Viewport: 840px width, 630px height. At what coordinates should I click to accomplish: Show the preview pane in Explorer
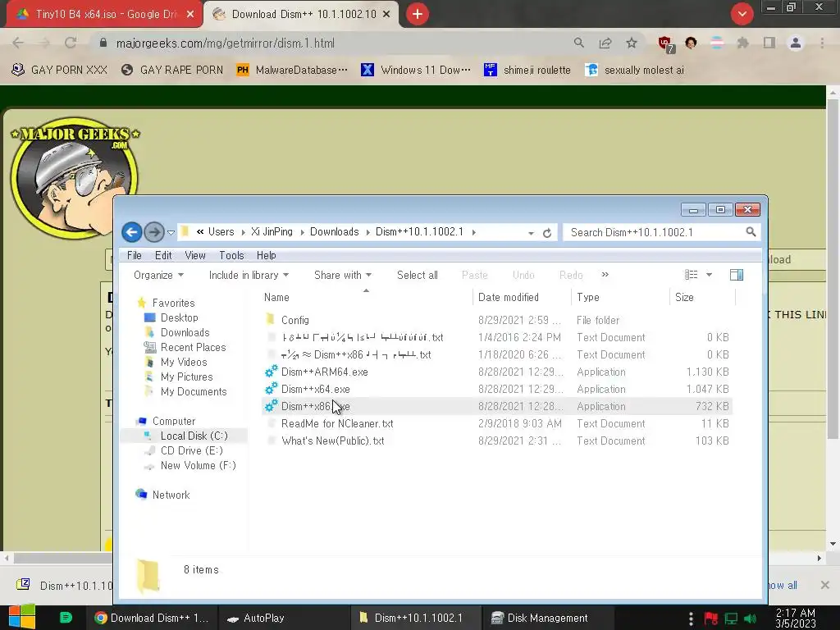point(737,275)
